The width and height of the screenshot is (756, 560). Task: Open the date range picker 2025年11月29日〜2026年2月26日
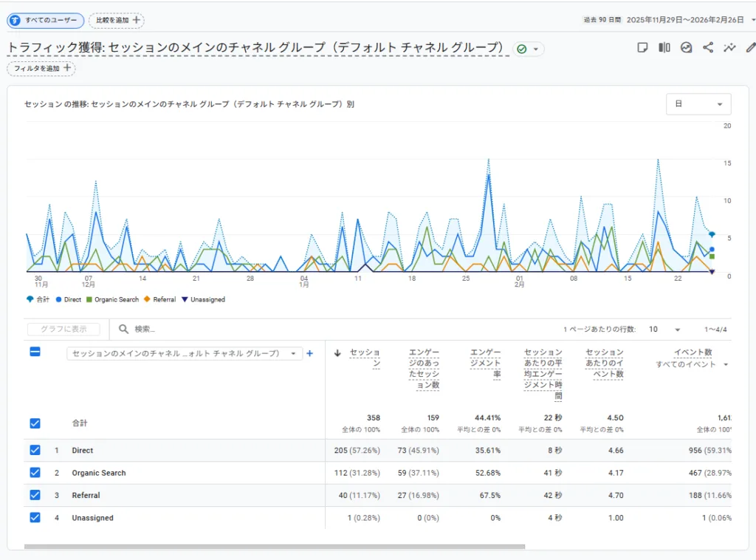click(x=684, y=20)
